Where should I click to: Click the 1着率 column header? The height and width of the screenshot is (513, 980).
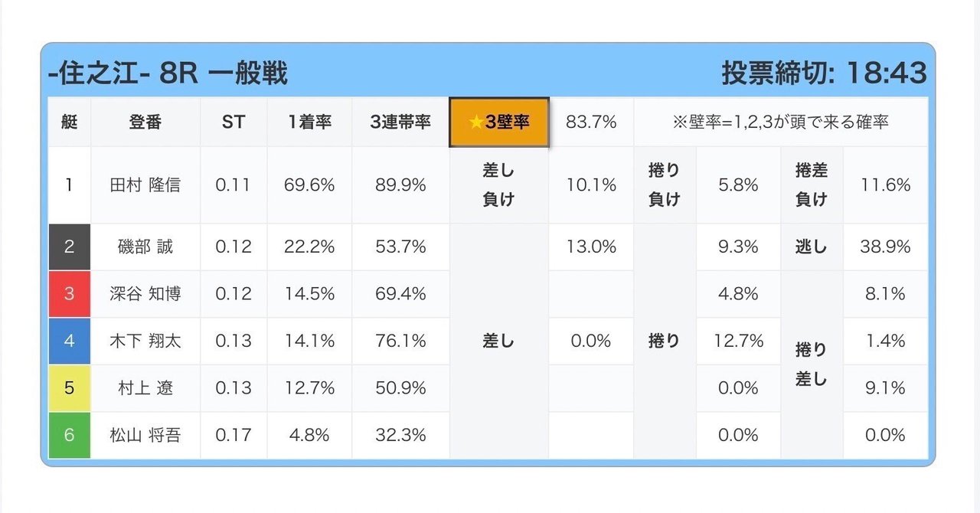pos(309,123)
